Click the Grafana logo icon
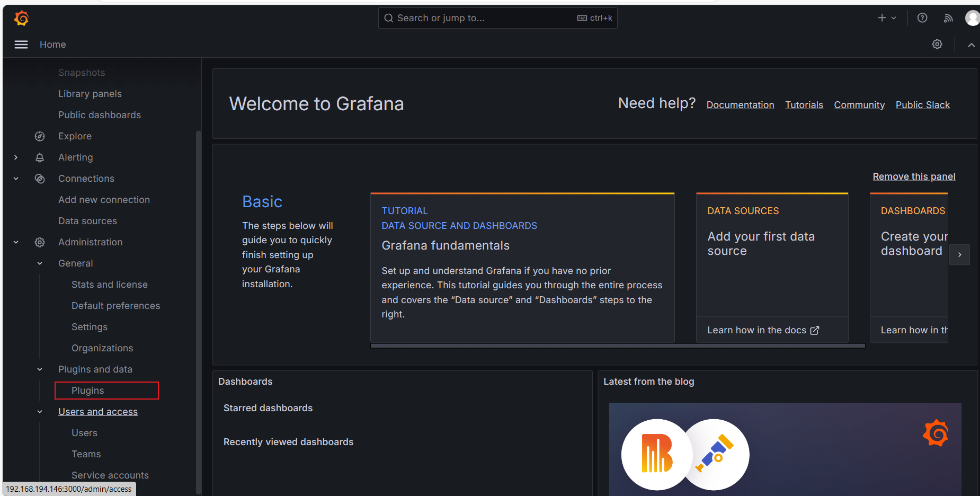The image size is (980, 496). [x=22, y=18]
